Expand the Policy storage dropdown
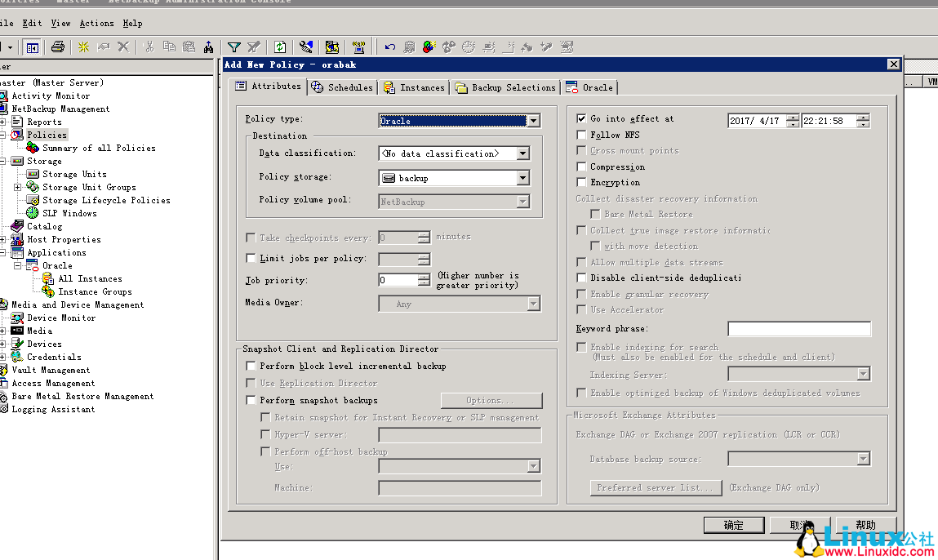 tap(522, 178)
